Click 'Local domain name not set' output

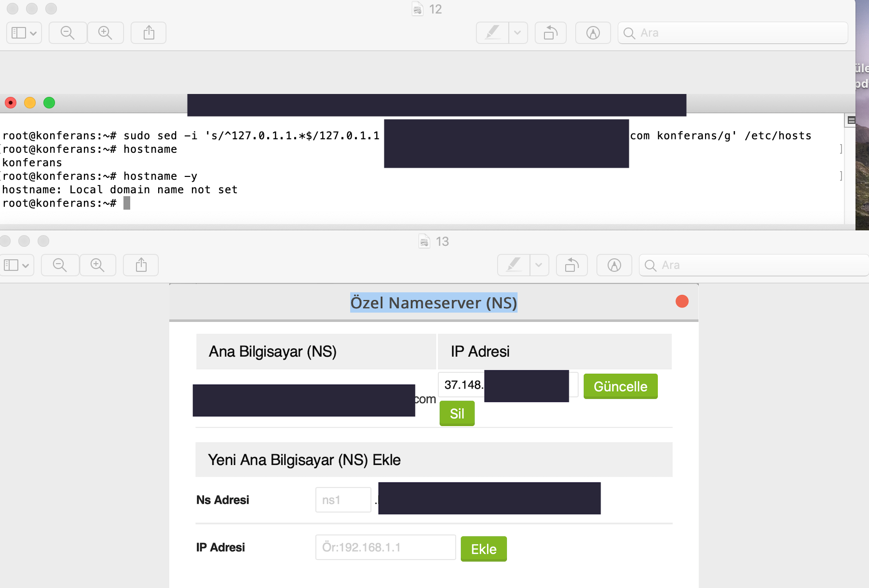click(x=153, y=189)
